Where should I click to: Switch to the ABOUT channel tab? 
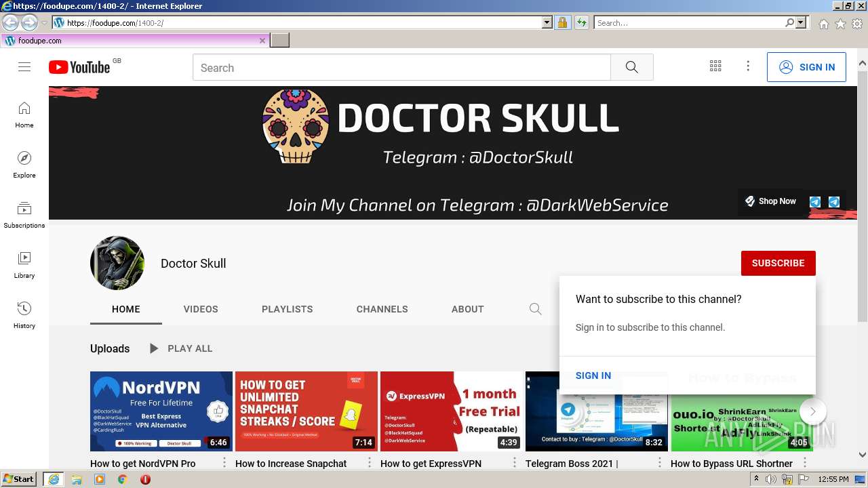pyautogui.click(x=468, y=309)
